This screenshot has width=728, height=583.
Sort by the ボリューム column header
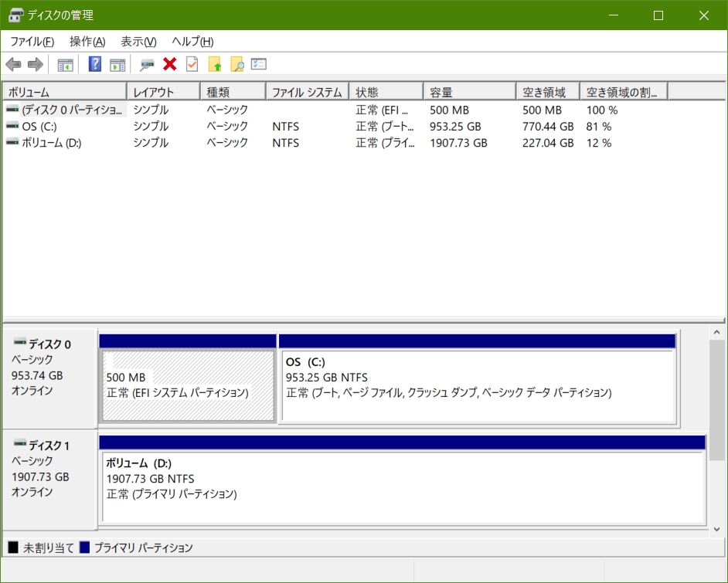coord(65,92)
